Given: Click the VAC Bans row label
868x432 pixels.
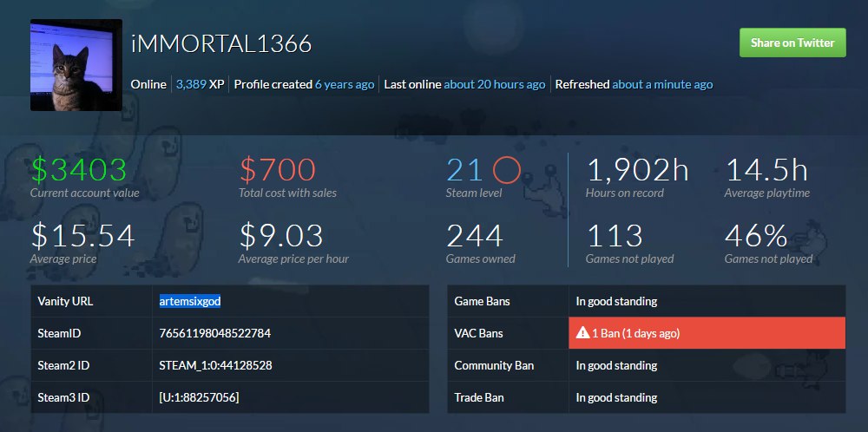Looking at the screenshot, I should click(x=479, y=333).
